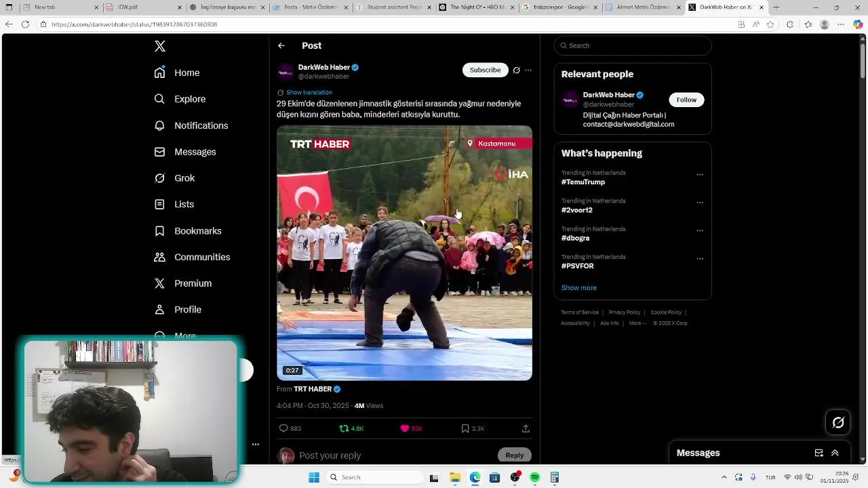Follow DarkWeb Haber in Relevant people

pyautogui.click(x=686, y=100)
